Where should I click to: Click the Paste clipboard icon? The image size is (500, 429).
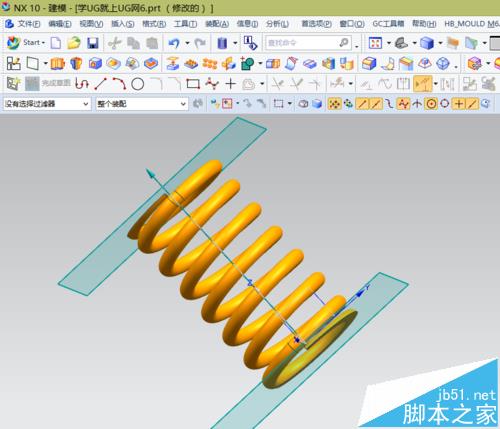[152, 43]
